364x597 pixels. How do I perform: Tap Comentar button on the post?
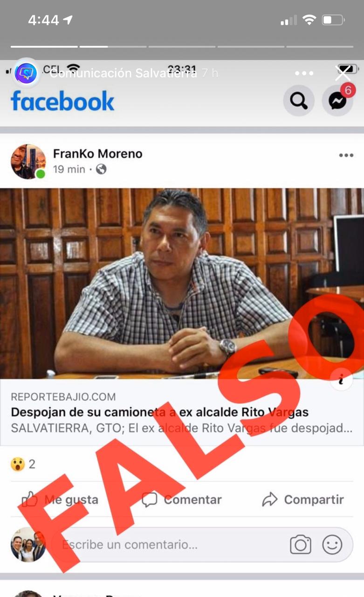click(182, 500)
